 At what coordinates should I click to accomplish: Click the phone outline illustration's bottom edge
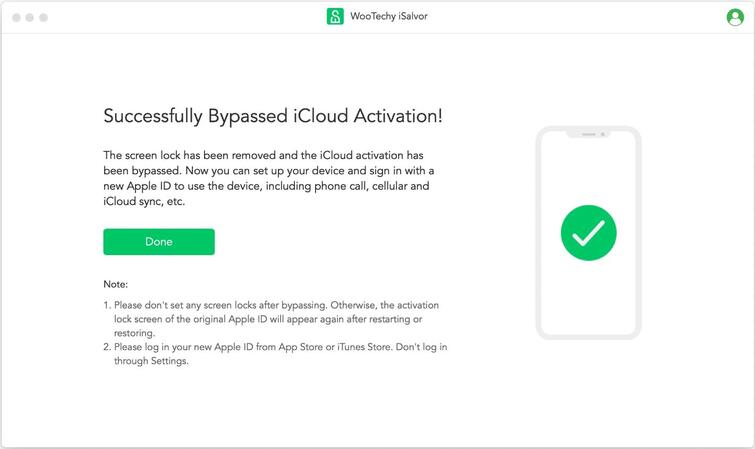tap(588, 336)
